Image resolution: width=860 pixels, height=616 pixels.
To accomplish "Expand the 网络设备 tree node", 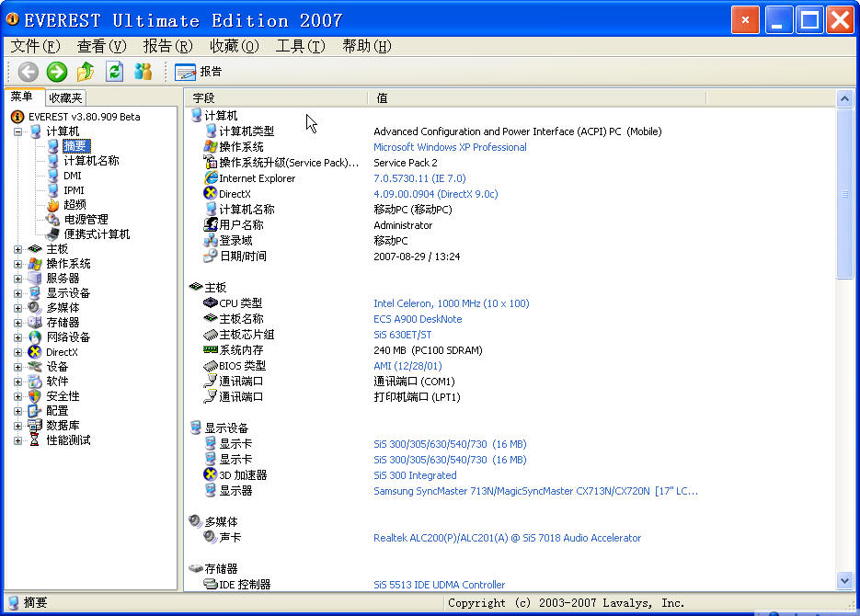I will 17,337.
